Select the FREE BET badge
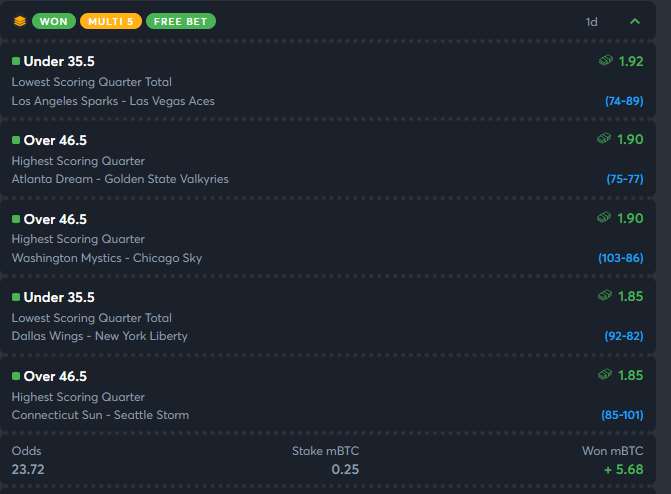Viewport: 671px width, 494px height. tap(181, 21)
